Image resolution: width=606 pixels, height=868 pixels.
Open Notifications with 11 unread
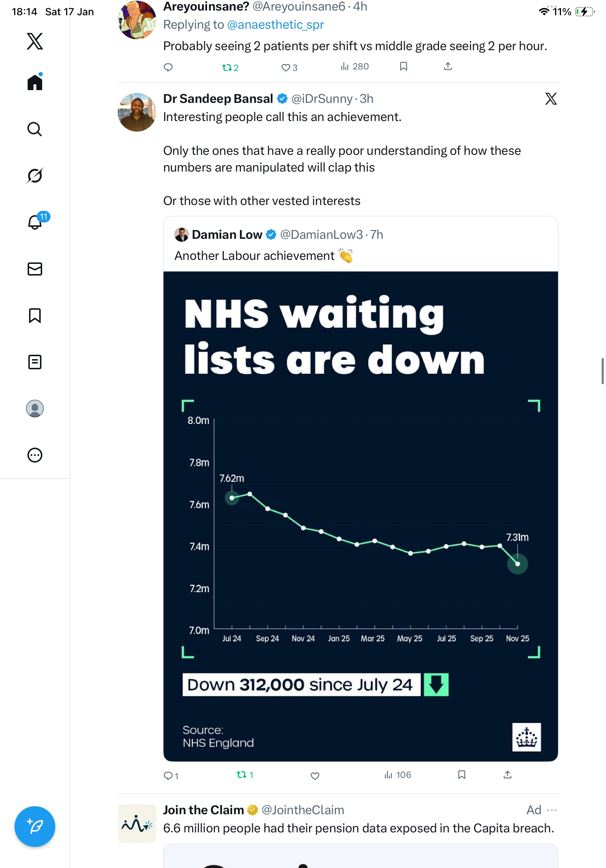point(35,222)
